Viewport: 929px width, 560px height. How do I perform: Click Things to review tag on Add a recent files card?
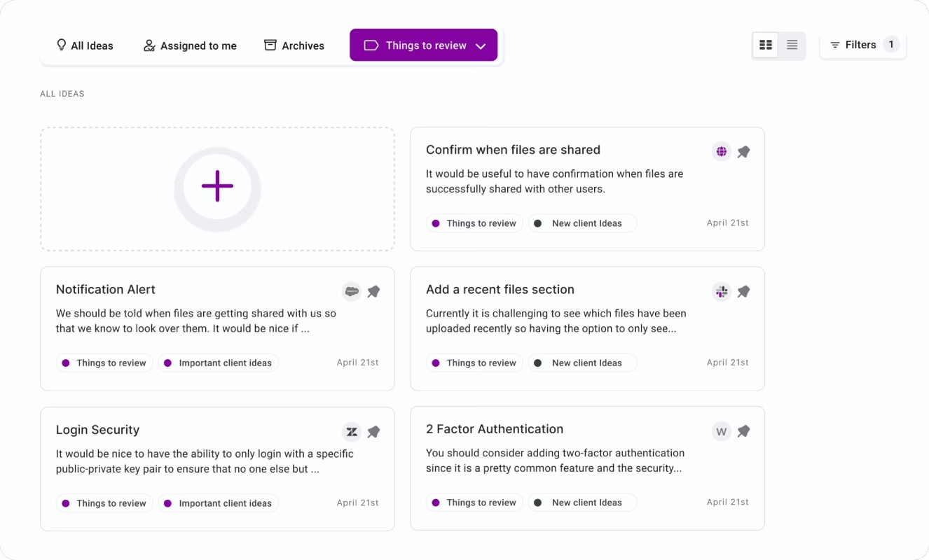(x=474, y=363)
